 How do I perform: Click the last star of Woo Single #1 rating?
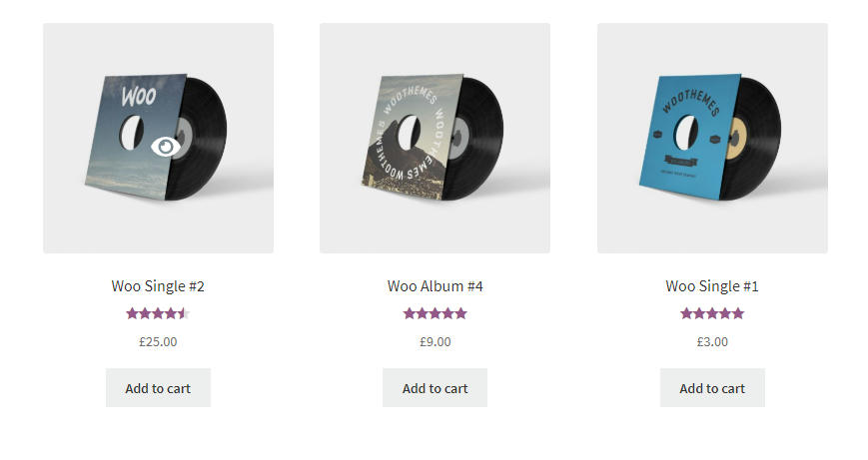(738, 313)
